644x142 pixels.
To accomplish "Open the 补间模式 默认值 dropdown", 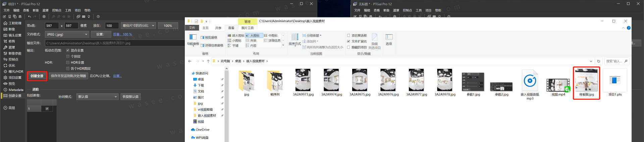I will tap(98, 97).
